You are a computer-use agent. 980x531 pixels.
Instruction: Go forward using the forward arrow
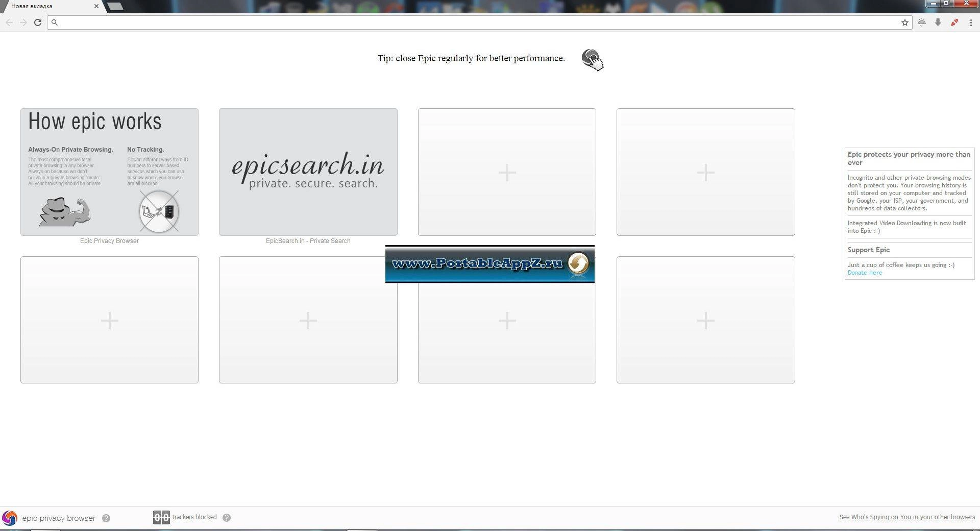click(23, 22)
